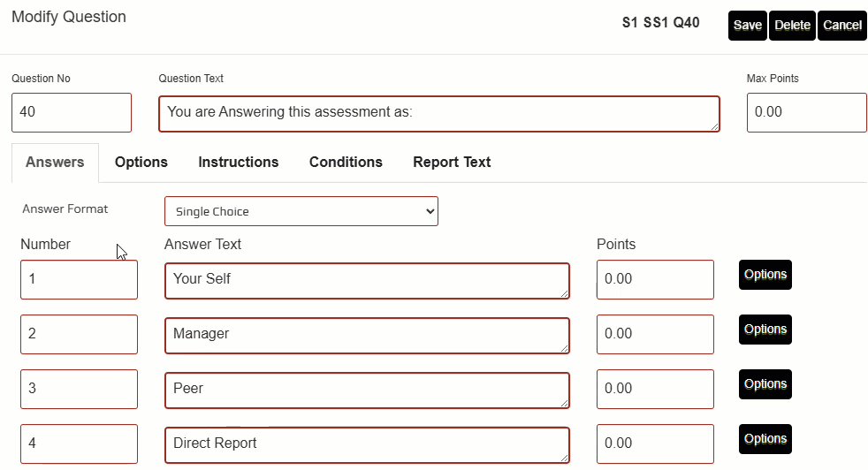
Task: Open the Answer Format dropdown
Action: tap(301, 211)
